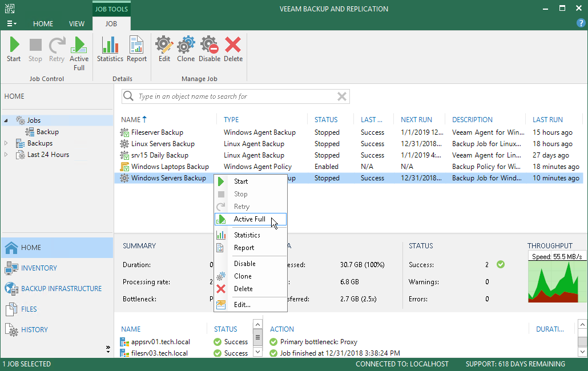
Task: Select Jobs in the navigation tree
Action: coord(34,120)
